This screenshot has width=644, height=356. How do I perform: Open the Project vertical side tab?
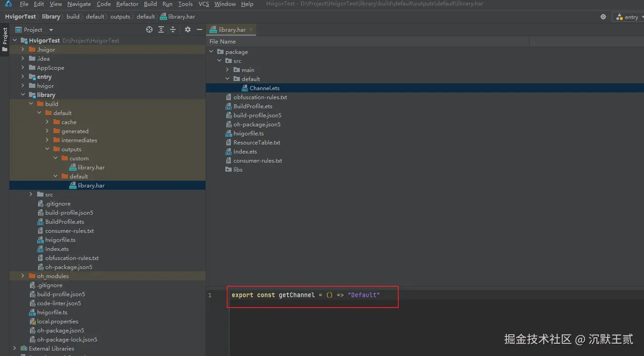coord(5,40)
